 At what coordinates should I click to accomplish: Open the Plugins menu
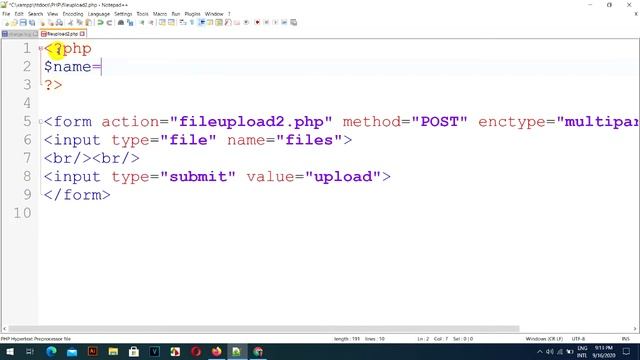[192, 14]
